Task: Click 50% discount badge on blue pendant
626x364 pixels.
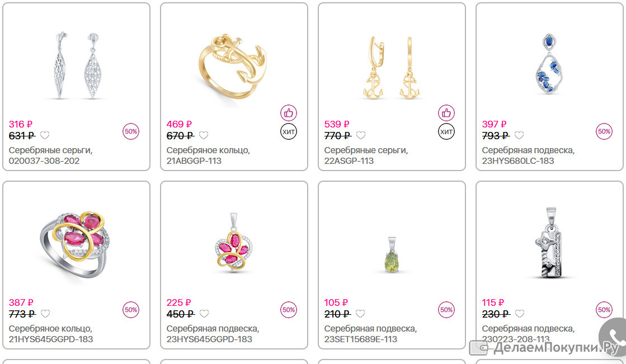Action: point(604,131)
